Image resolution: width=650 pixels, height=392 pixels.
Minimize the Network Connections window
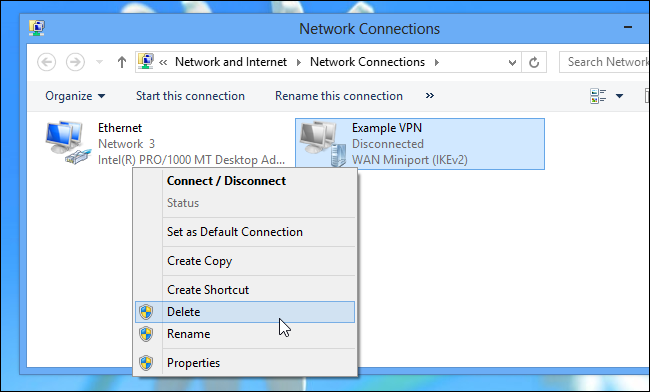(x=628, y=27)
